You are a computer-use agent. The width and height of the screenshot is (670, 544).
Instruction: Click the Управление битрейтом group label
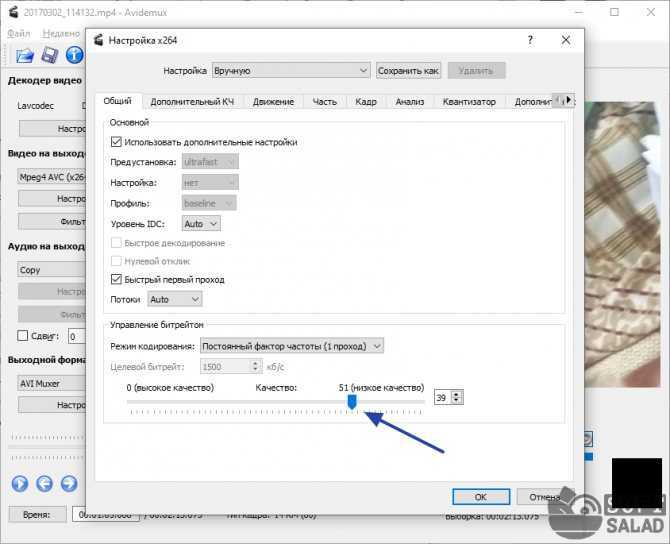157,325
